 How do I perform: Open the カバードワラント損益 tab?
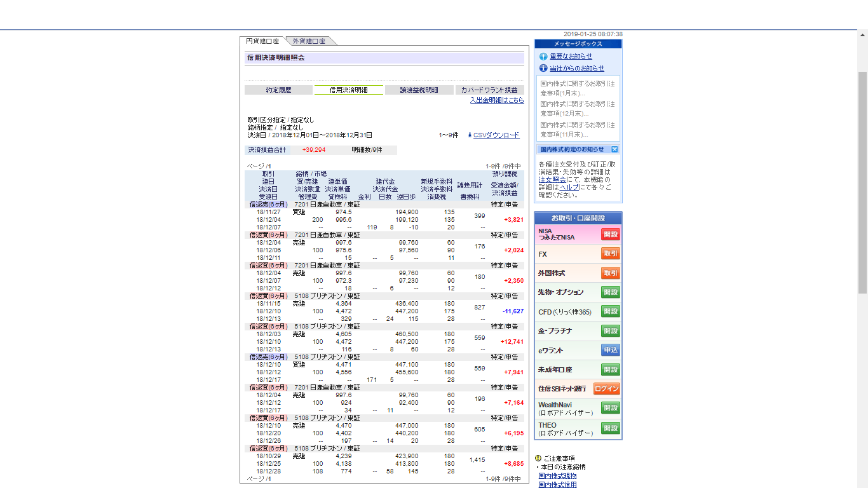pyautogui.click(x=489, y=90)
